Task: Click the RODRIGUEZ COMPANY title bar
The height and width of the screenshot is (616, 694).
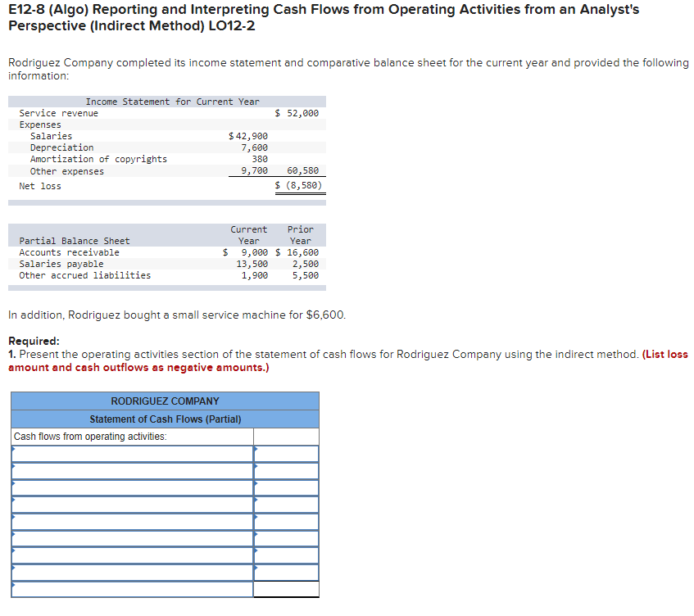Action: pos(164,401)
